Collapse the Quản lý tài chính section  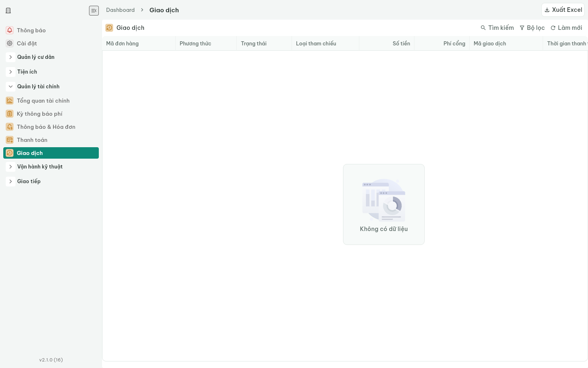tap(11, 87)
